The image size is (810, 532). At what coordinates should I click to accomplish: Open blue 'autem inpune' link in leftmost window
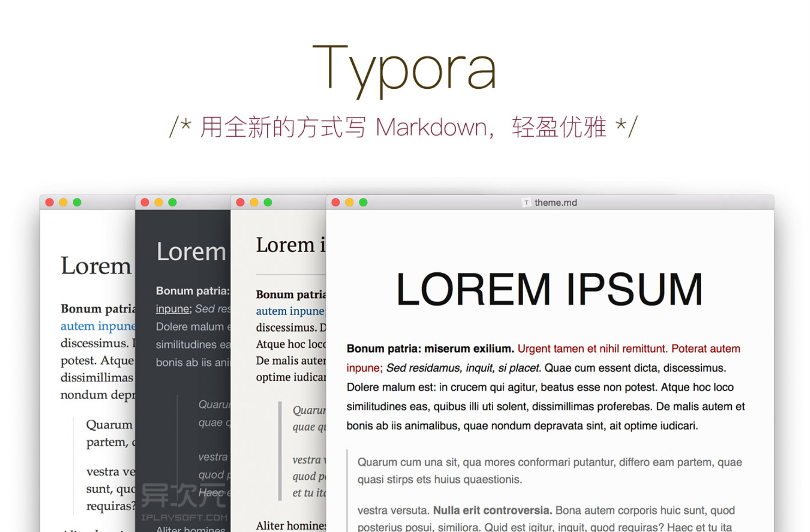(x=98, y=326)
